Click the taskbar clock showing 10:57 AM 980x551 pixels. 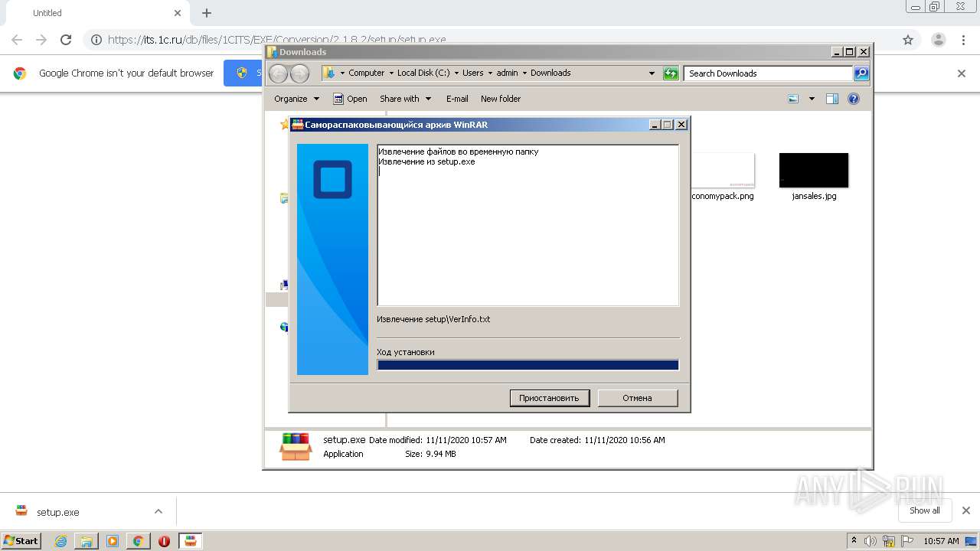coord(941,541)
